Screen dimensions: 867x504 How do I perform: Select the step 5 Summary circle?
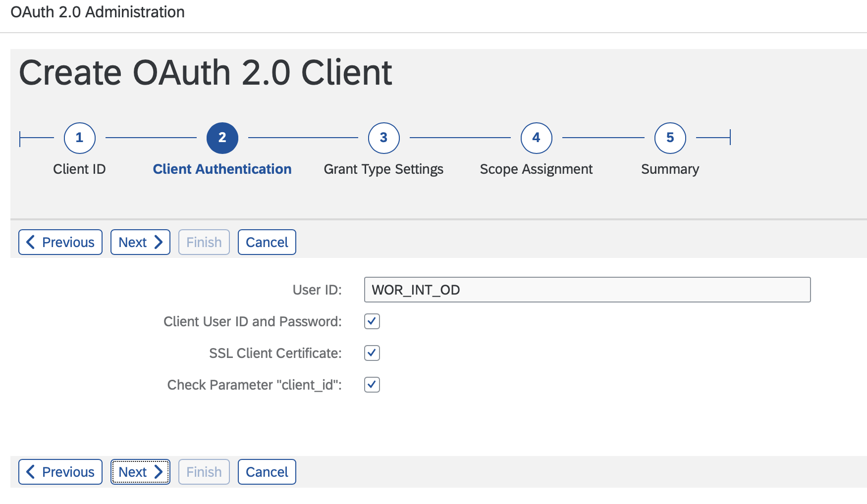click(x=670, y=138)
